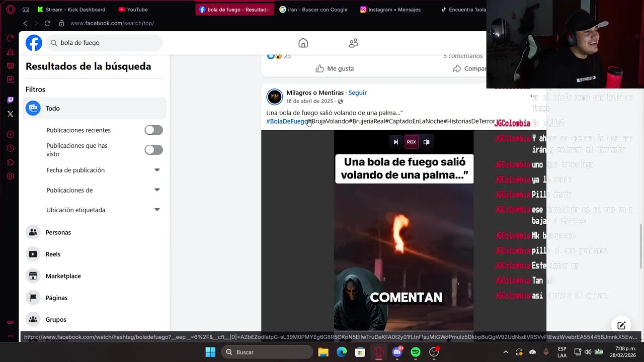This screenshot has height=362, width=644.
Task: Select the Marketplace filter
Action: [94, 276]
